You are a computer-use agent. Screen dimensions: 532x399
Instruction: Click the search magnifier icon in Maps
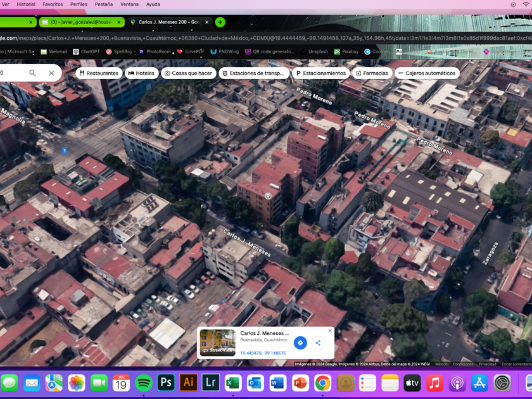(33, 73)
